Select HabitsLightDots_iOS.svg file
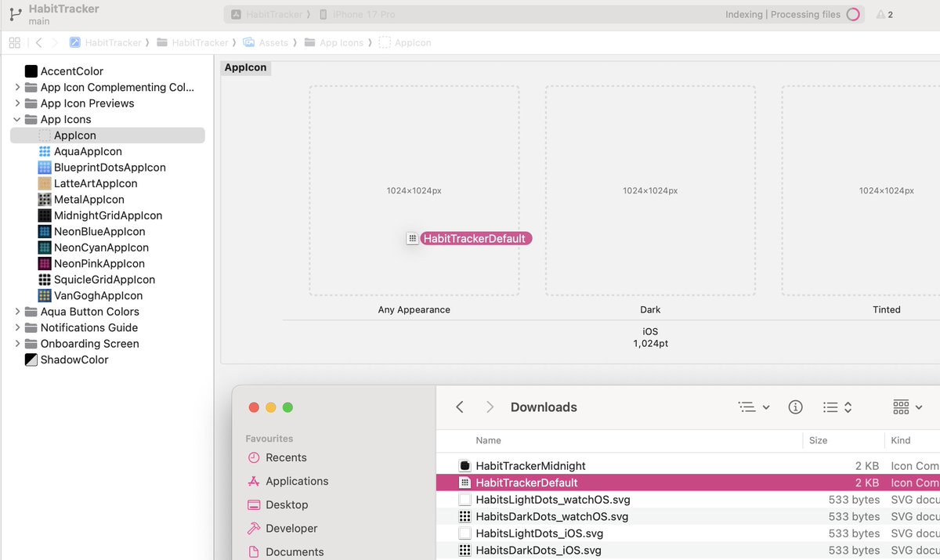Image resolution: width=940 pixels, height=560 pixels. 688,533
